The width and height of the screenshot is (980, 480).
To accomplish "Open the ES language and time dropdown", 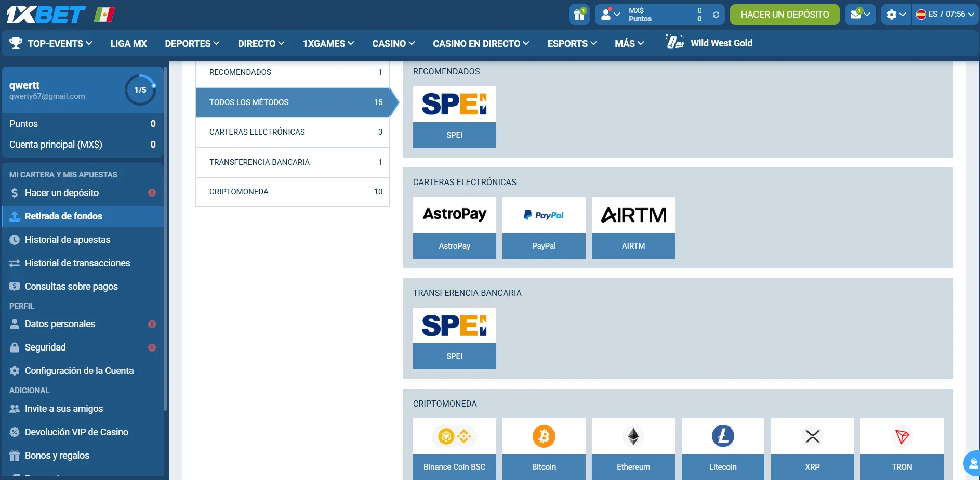I will (x=945, y=15).
